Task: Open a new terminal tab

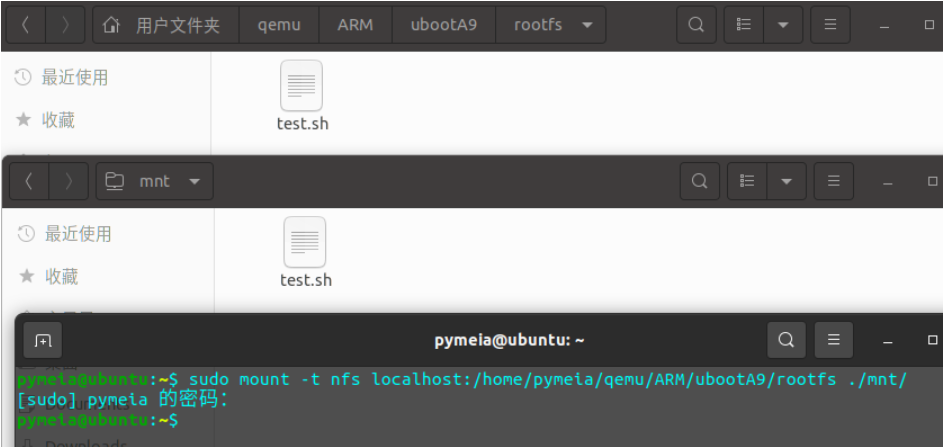Action: [43, 340]
